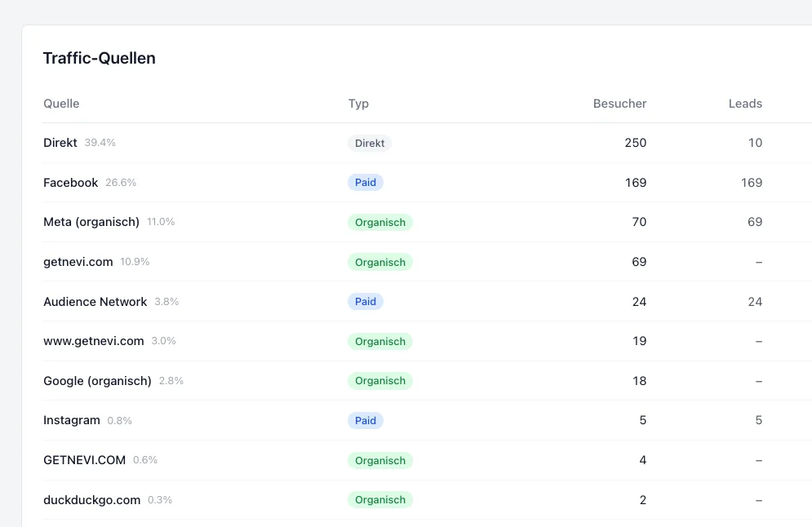This screenshot has height=527, width=812.
Task: Select the Audience Network source
Action: 95,302
